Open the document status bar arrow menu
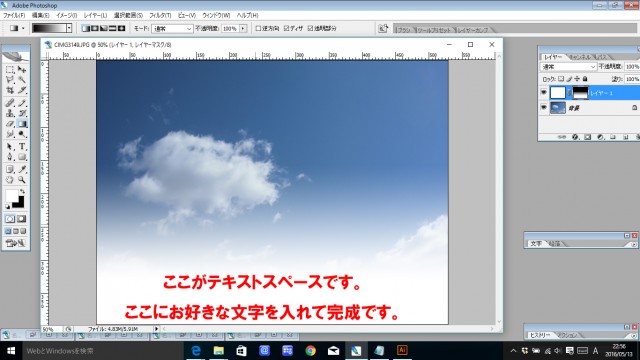640x360 pixels. coord(156,329)
